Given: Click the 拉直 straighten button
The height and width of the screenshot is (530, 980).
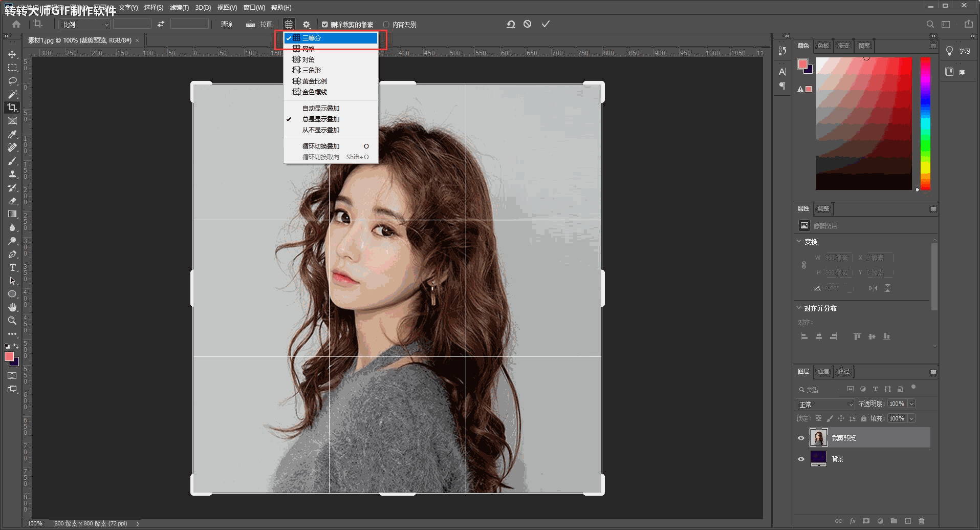Looking at the screenshot, I should (259, 25).
